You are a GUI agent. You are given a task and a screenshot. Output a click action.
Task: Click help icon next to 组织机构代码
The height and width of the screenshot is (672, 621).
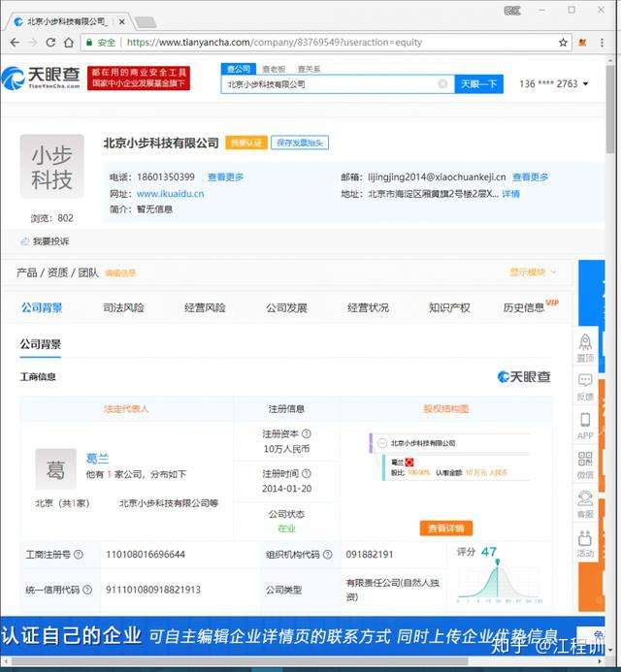click(327, 554)
